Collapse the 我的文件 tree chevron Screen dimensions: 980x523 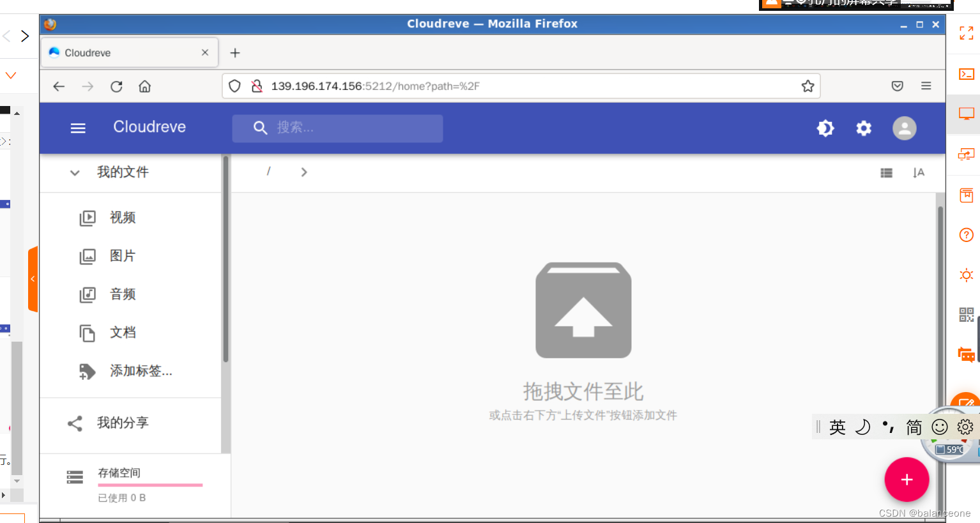pos(75,172)
